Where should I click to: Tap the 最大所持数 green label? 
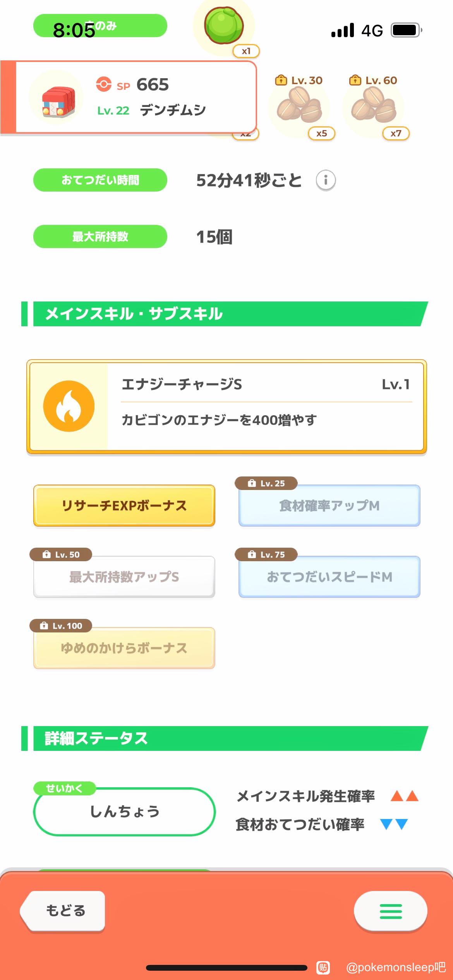[100, 236]
